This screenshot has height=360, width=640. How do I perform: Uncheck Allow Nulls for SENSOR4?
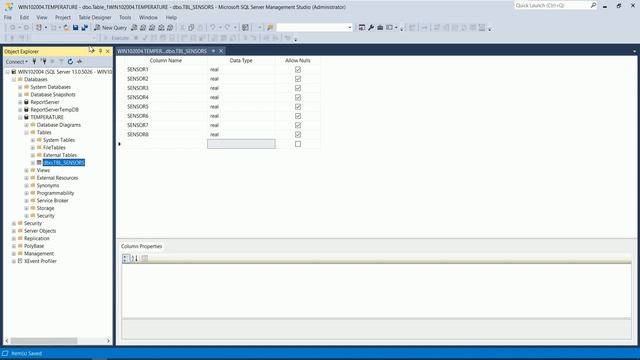coord(298,97)
